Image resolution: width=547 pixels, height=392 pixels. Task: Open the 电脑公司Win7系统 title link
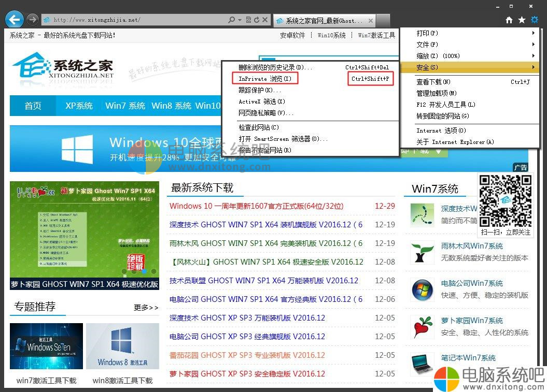pos(472,283)
